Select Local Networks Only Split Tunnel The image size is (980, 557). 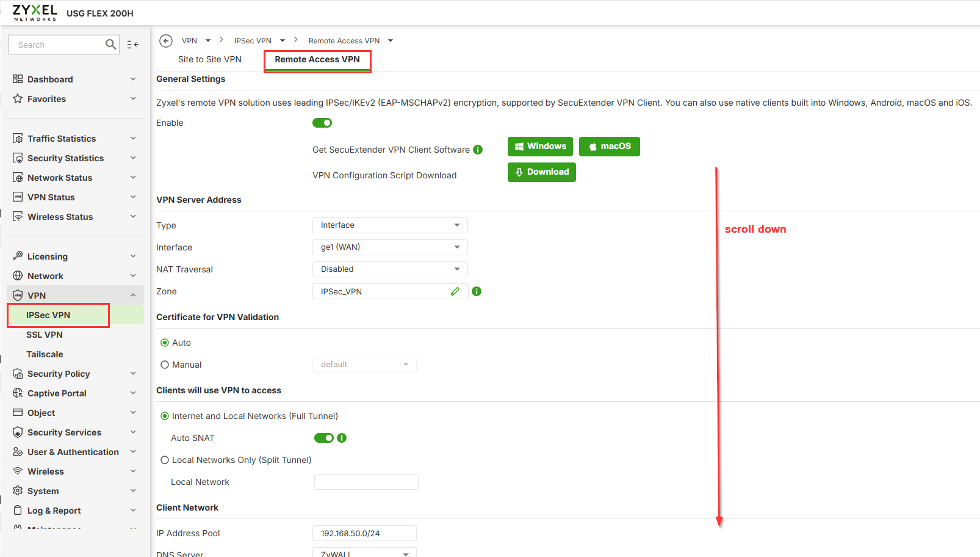click(x=165, y=460)
